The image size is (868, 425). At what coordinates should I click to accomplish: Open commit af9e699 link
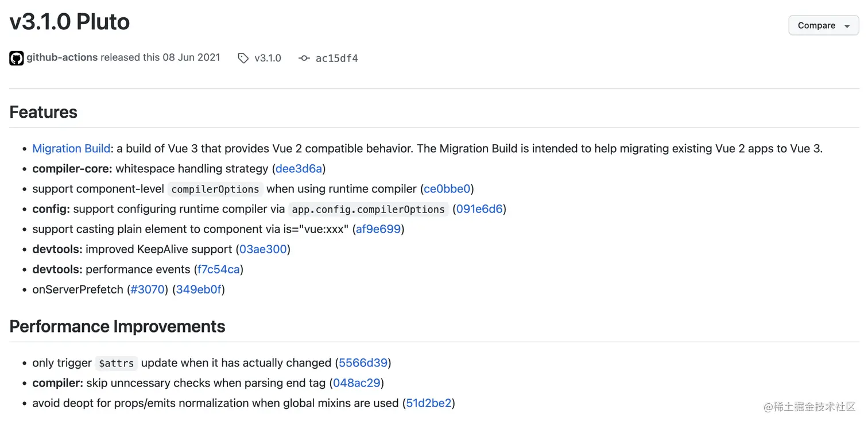(x=378, y=229)
